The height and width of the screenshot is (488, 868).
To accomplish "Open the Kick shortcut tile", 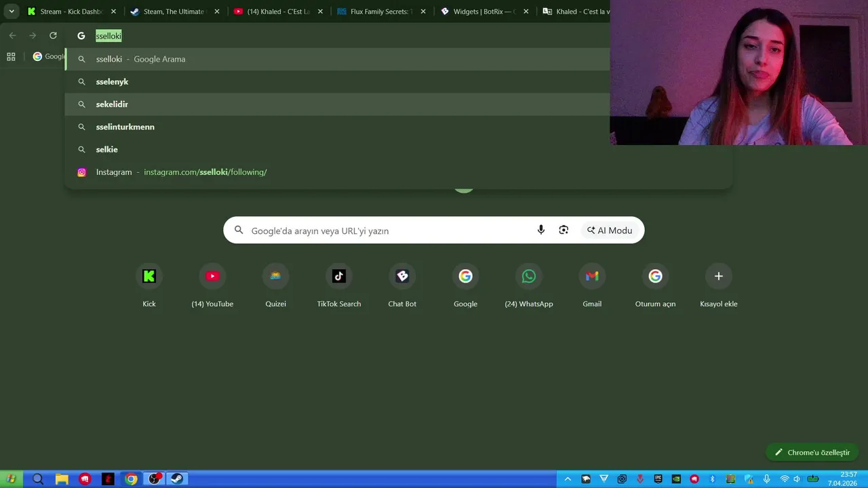I will tap(149, 287).
